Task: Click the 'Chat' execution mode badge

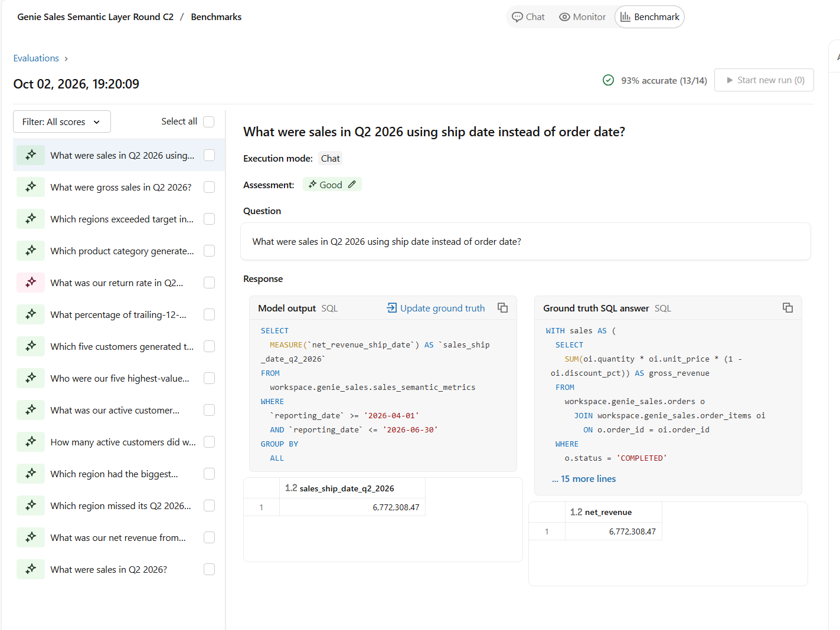Action: (x=330, y=158)
